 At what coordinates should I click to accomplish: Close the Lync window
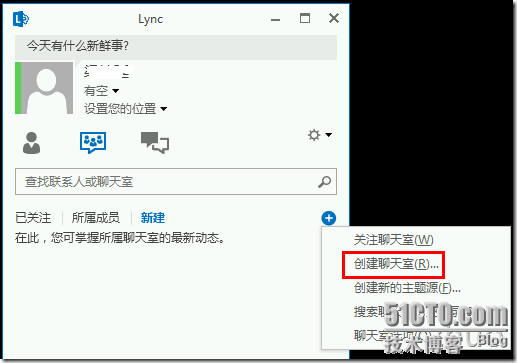pos(334,18)
